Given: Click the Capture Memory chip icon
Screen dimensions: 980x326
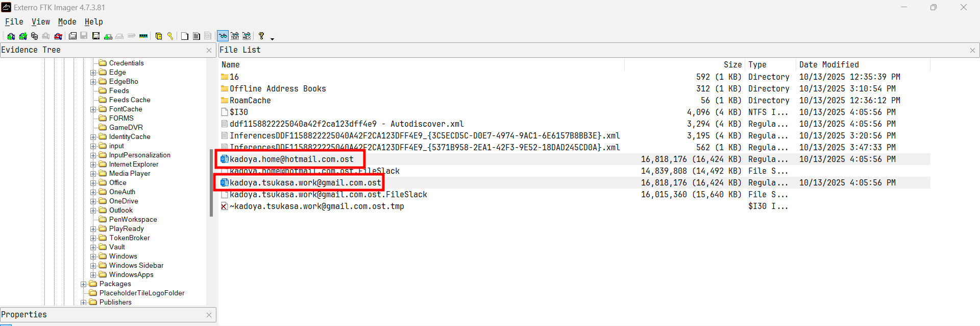Looking at the screenshot, I should tap(143, 36).
